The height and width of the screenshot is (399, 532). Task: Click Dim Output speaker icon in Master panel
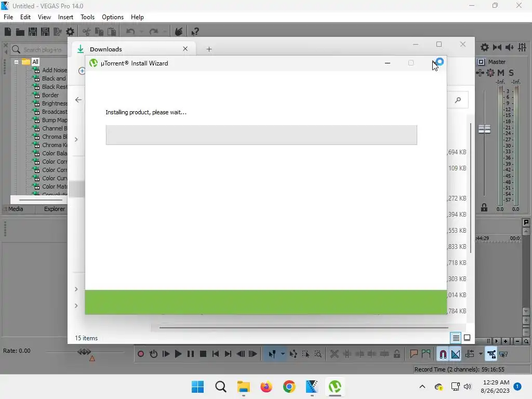point(510,47)
